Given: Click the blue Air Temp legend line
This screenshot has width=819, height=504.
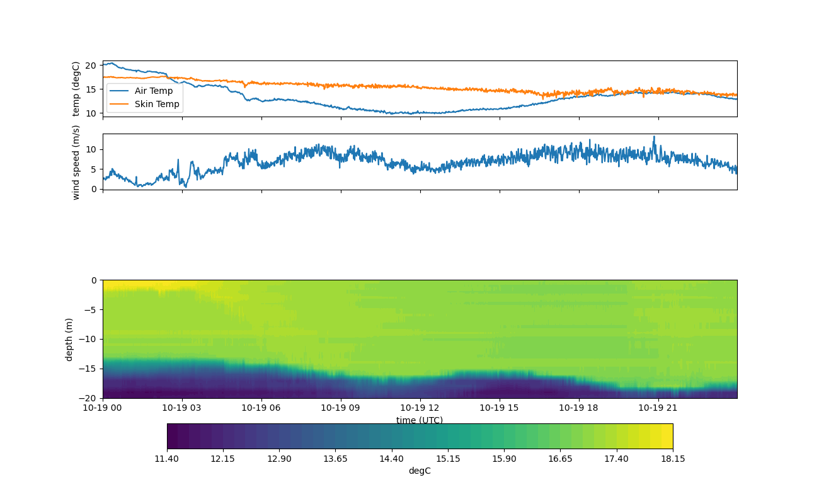Looking at the screenshot, I should click(119, 91).
